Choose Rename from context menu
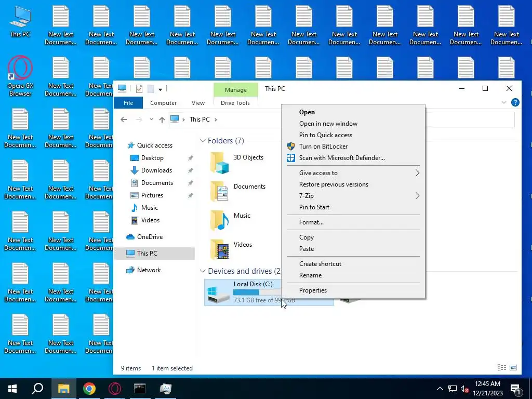Viewport: 532px width, 399px height. 353,275
